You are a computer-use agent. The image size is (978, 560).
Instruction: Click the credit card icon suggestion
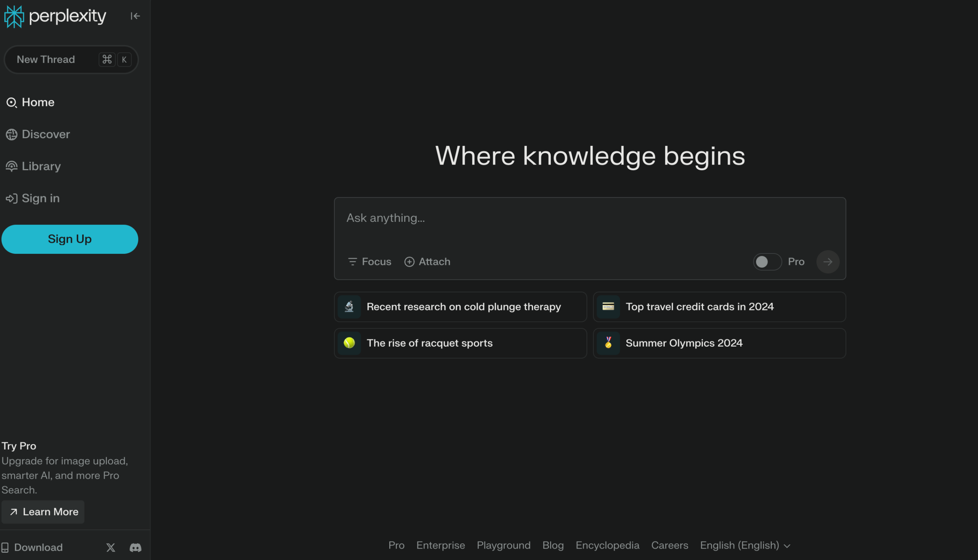pos(608,307)
